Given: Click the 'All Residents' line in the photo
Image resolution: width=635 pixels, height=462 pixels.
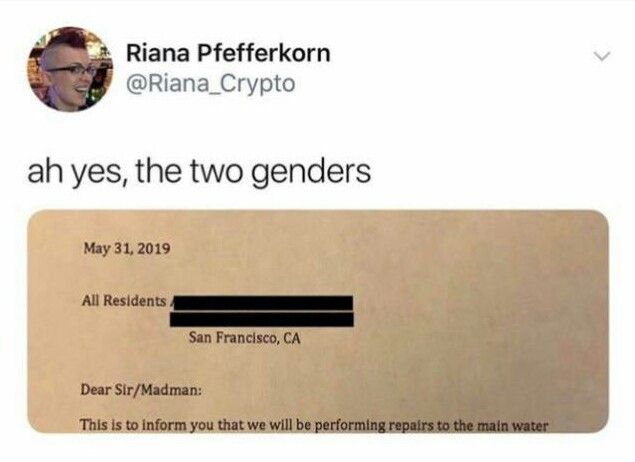Looking at the screenshot, I should 124,300.
